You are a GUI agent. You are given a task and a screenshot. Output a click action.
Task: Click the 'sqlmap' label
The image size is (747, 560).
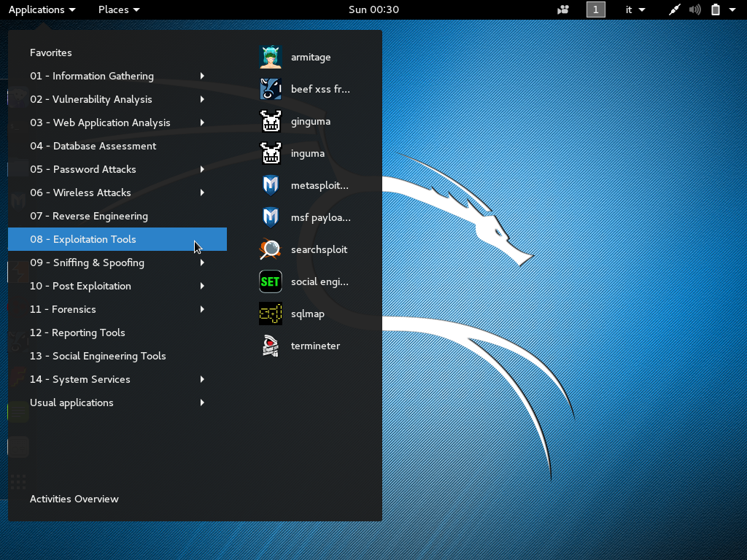pyautogui.click(x=308, y=314)
